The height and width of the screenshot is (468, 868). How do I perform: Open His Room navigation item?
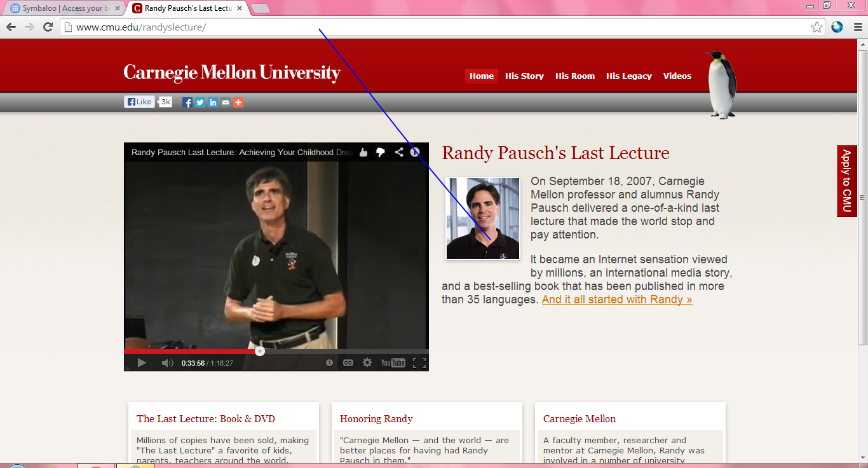pyautogui.click(x=575, y=76)
